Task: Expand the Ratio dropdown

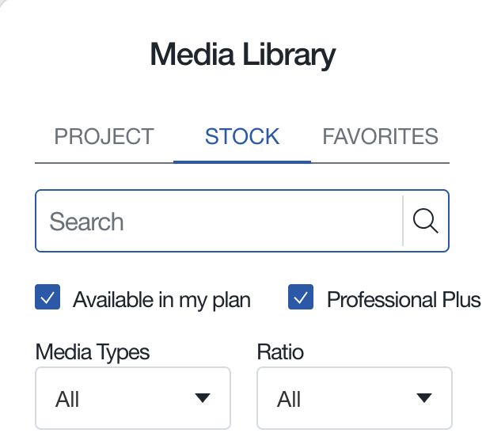Action: pyautogui.click(x=355, y=398)
